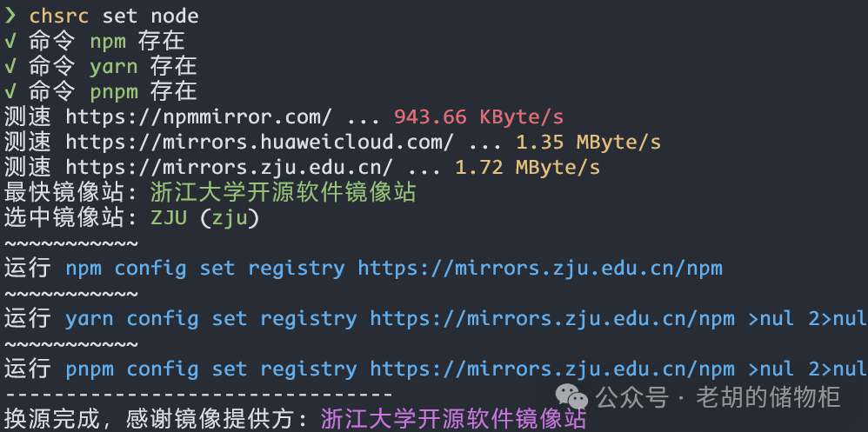Click the 老胡的储物柜 watermark text

point(768,396)
